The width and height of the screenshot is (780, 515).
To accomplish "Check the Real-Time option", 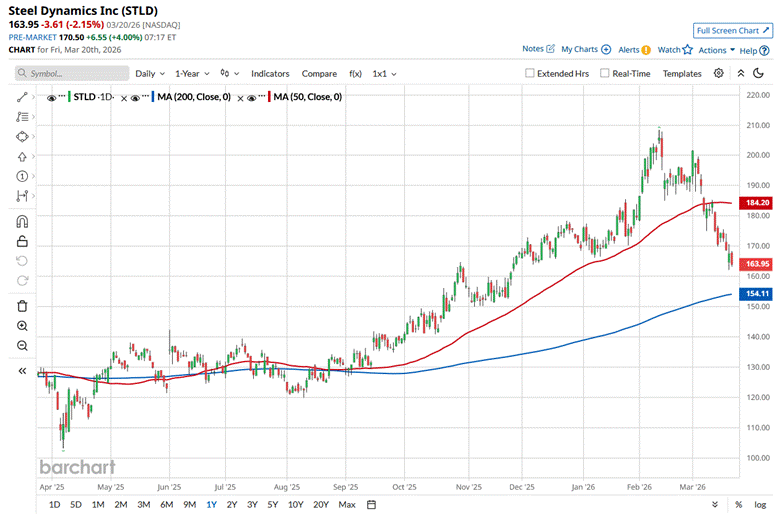I will pyautogui.click(x=605, y=74).
